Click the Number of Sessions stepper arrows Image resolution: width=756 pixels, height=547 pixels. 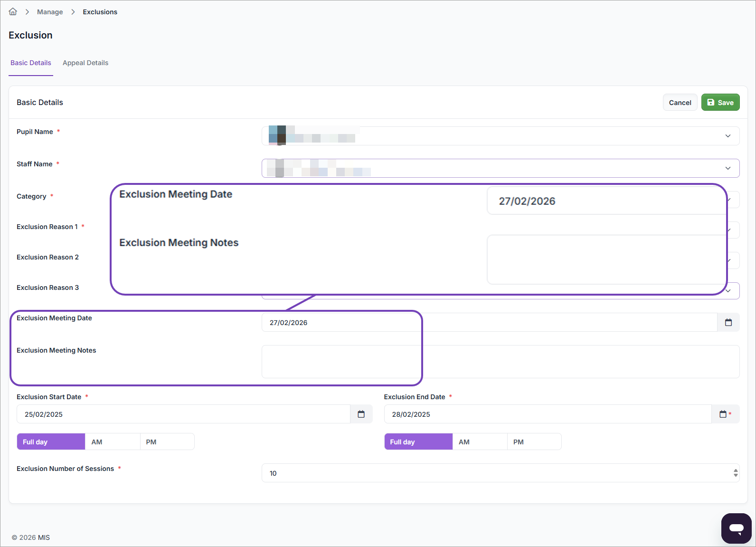pyautogui.click(x=735, y=473)
